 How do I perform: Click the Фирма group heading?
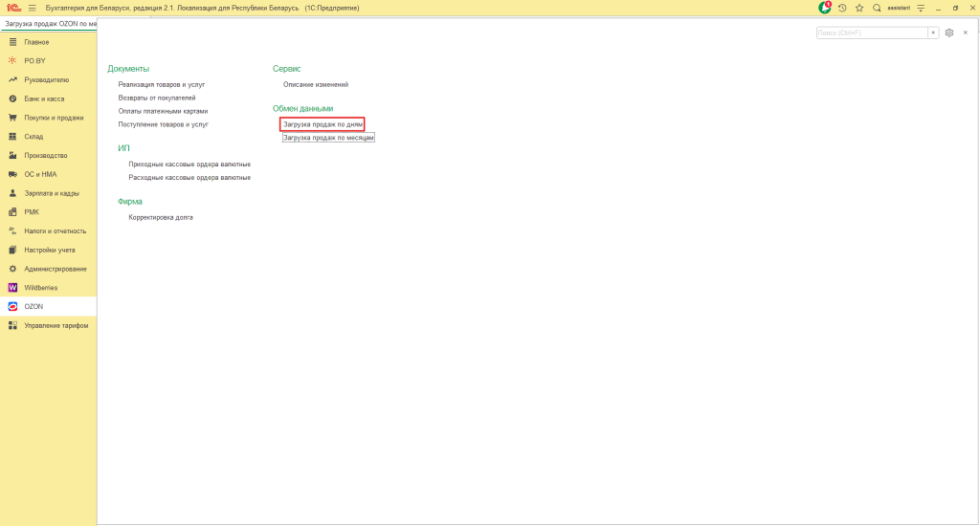click(130, 201)
